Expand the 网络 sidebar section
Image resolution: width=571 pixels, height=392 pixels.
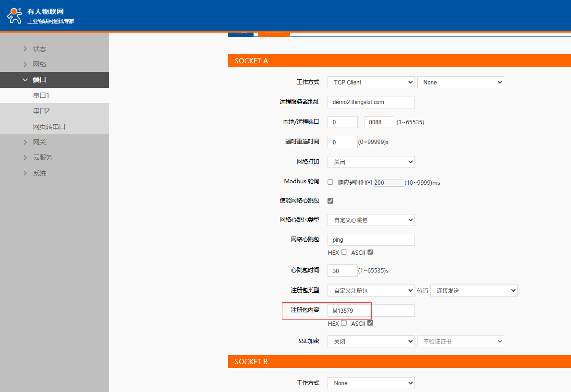pyautogui.click(x=39, y=64)
